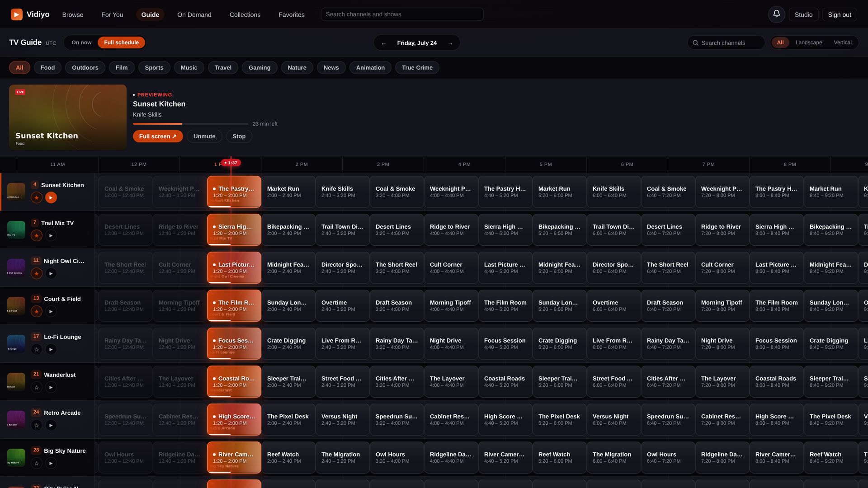Open preview in Full screen
Viewport: 868px width, 488px height.
158,136
